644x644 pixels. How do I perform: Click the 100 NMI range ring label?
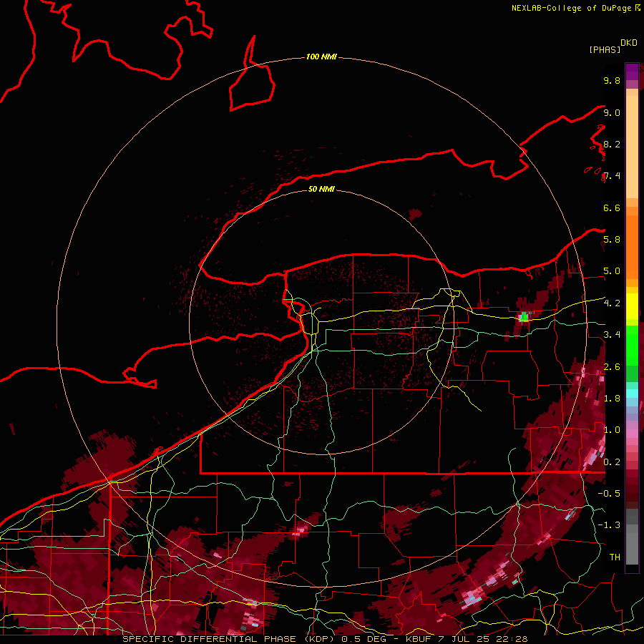tap(321, 57)
